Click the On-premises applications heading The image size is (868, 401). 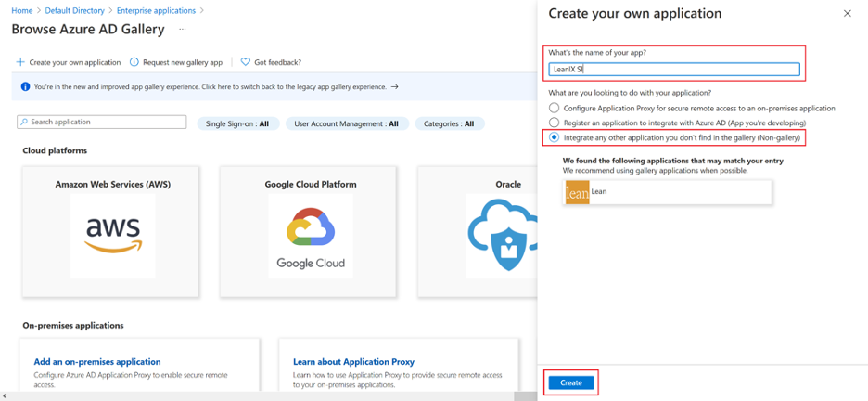pyautogui.click(x=73, y=325)
